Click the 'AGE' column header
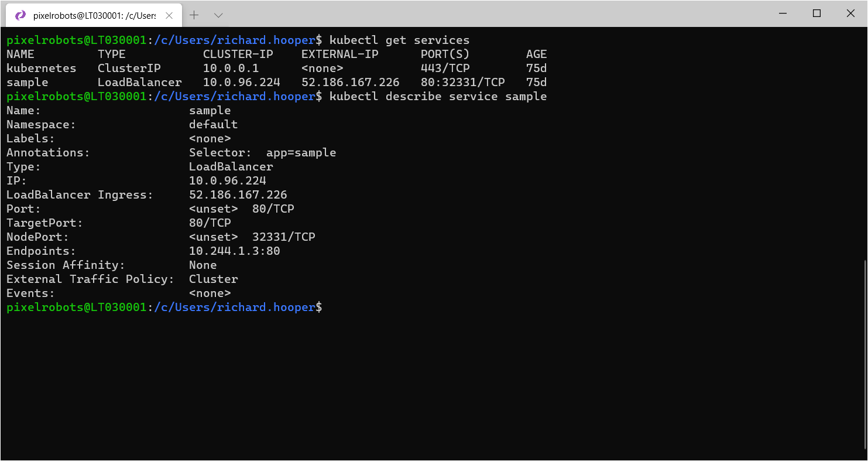This screenshot has height=461, width=868. point(537,54)
